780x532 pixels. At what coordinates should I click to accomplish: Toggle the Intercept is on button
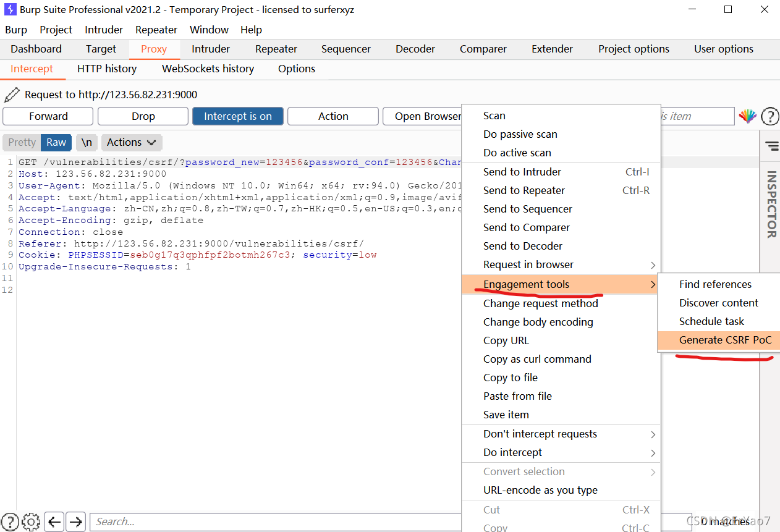(x=238, y=116)
